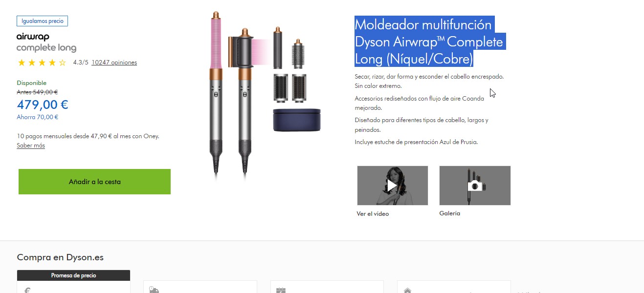
Task: Play the product video thumbnail
Action: (392, 186)
